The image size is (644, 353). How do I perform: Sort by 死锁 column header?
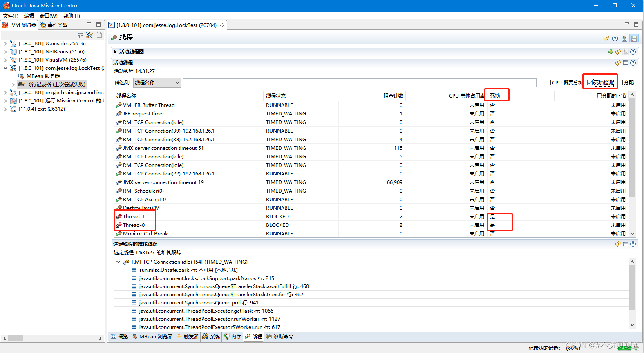point(520,96)
